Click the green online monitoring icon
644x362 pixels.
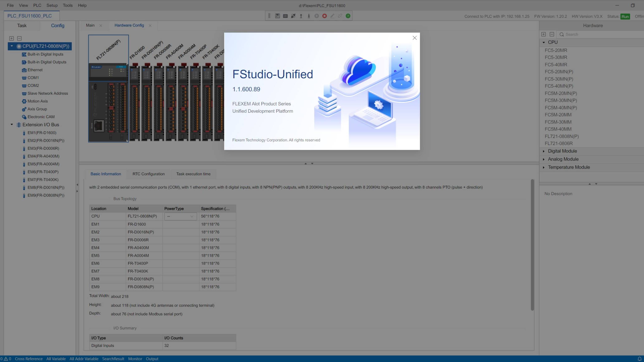[x=348, y=16]
